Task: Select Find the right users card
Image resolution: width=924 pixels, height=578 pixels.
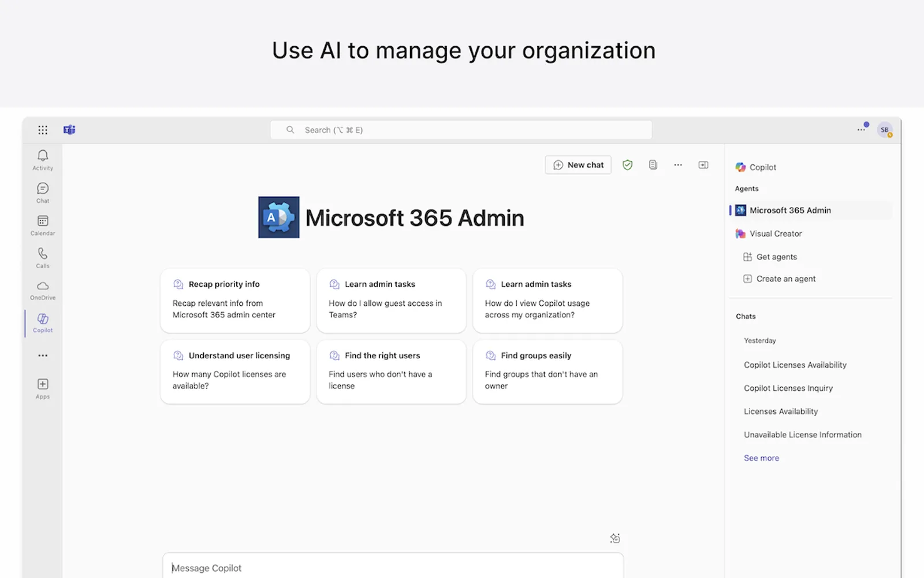Action: [x=392, y=372]
